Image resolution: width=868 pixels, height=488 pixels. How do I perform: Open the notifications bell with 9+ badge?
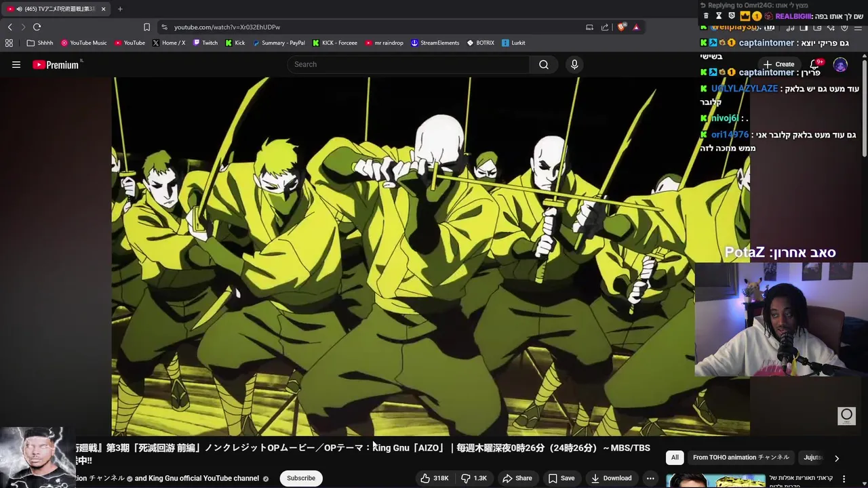816,64
